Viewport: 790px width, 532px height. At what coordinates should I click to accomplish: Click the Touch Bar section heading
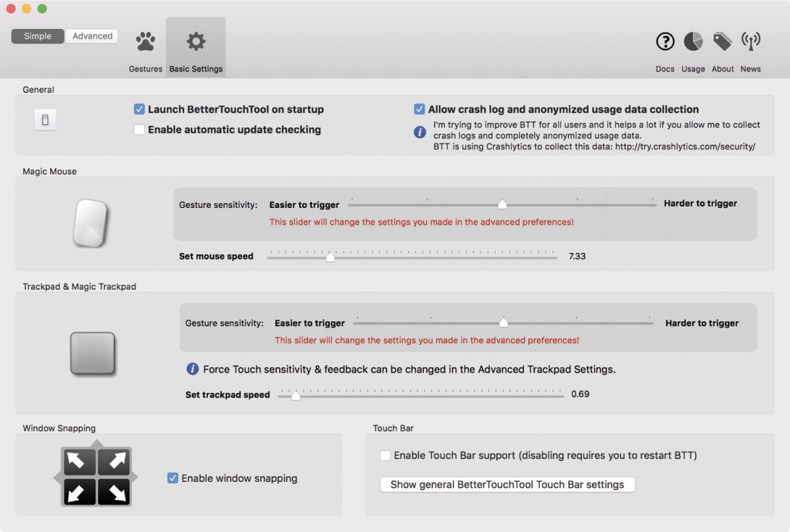click(x=393, y=428)
